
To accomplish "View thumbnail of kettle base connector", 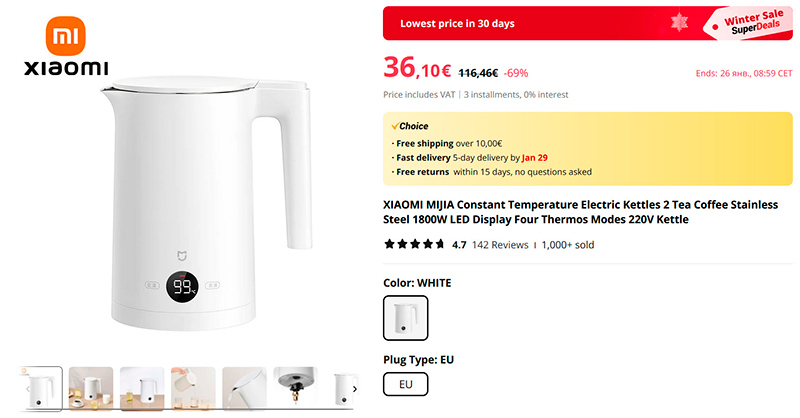I will point(295,389).
